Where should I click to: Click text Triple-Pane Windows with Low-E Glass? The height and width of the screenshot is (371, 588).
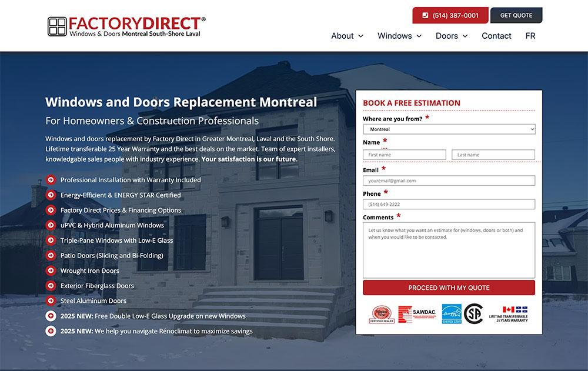116,240
